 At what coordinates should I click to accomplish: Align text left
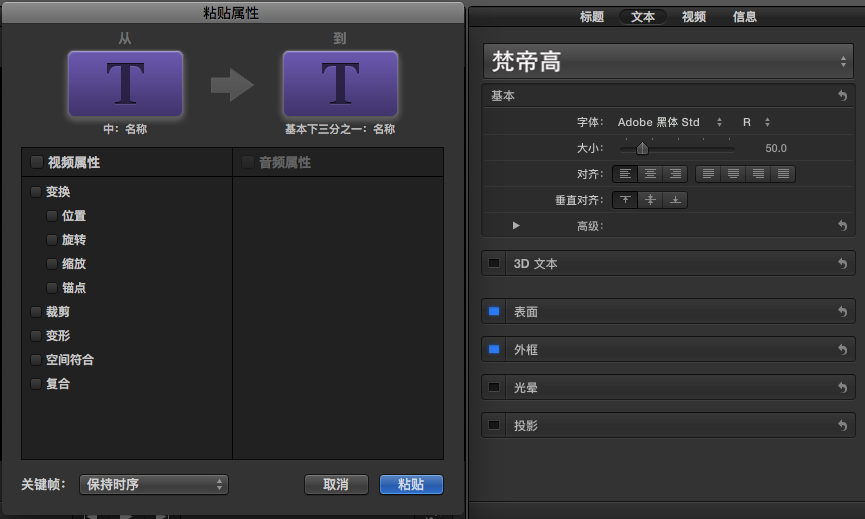[x=625, y=174]
